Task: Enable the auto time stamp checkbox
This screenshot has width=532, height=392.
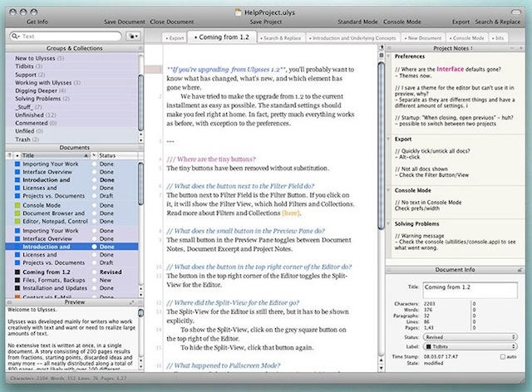Action: coord(502,357)
